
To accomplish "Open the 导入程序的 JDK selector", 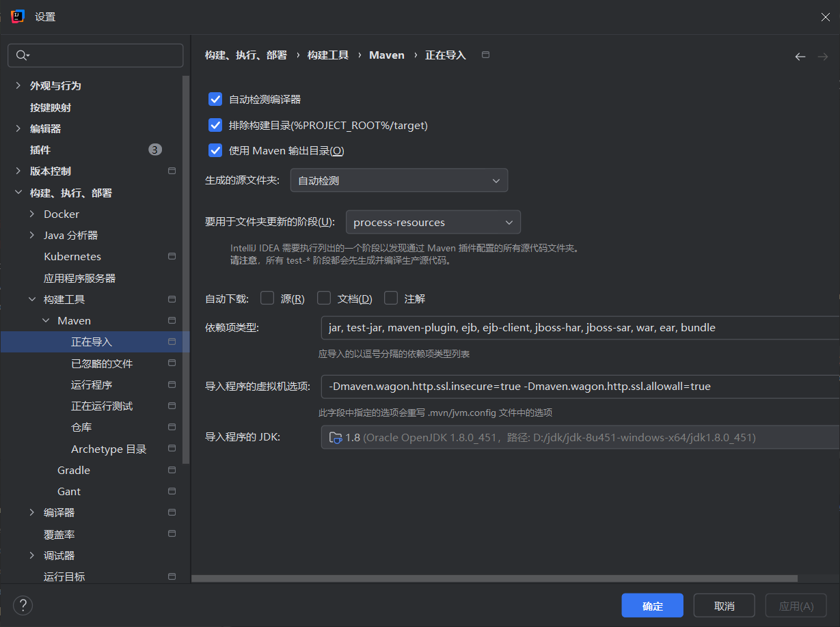I will tap(580, 437).
